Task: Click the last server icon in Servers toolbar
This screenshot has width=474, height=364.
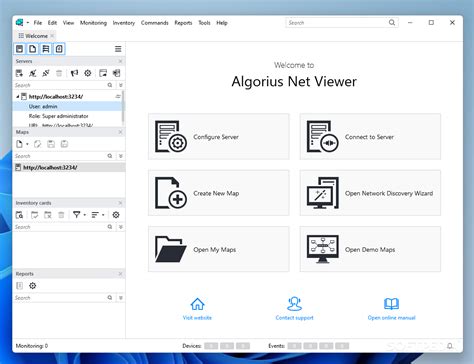Action: click(116, 73)
